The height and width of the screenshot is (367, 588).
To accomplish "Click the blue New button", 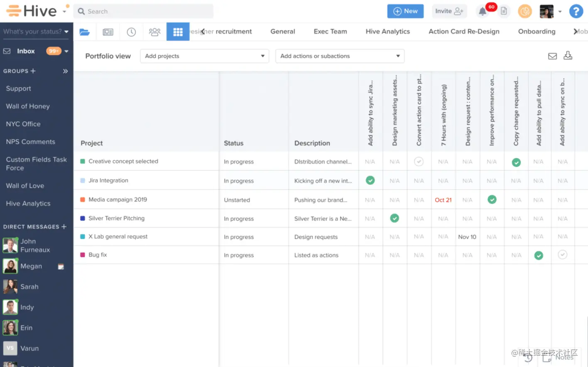I will [405, 11].
